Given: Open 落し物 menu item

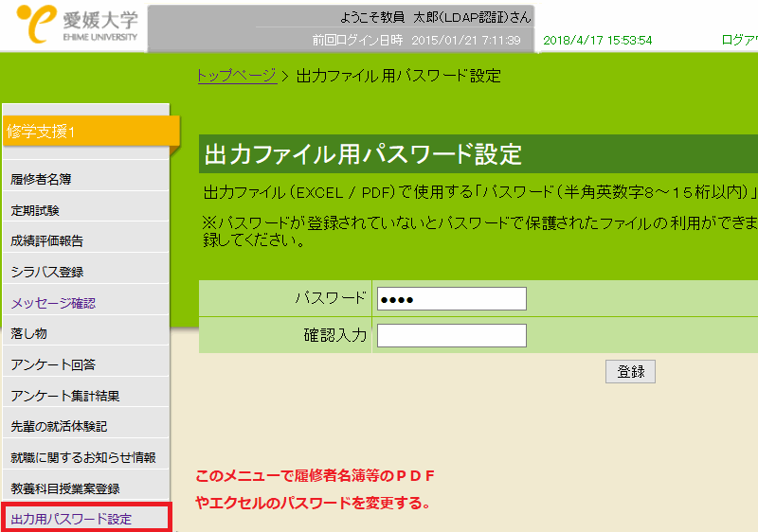Looking at the screenshot, I should 29,334.
